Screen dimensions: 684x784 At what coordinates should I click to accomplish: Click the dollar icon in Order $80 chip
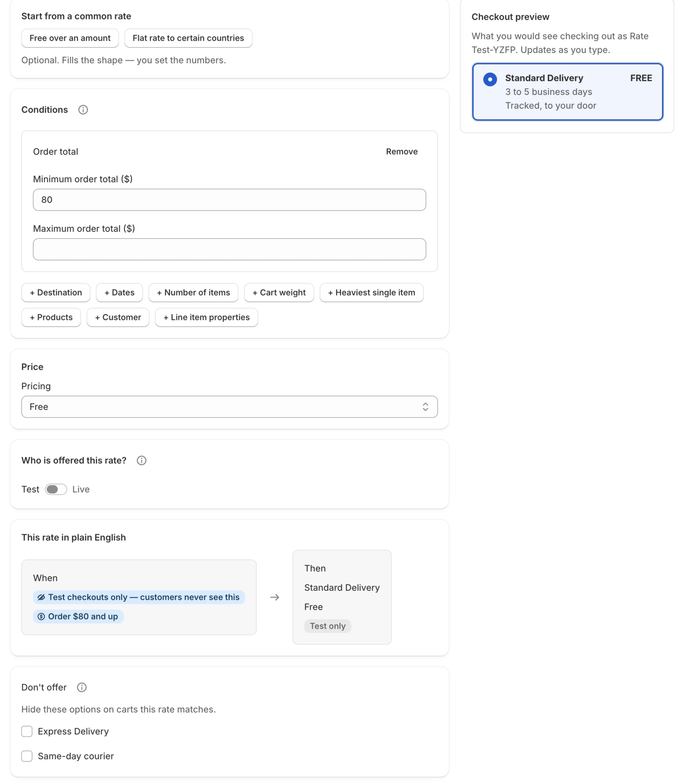click(41, 616)
